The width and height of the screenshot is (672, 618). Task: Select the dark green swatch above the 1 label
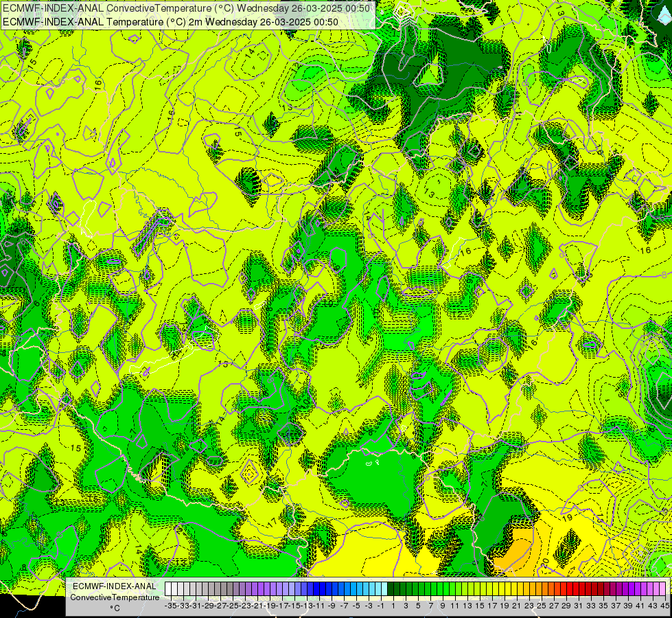click(391, 588)
